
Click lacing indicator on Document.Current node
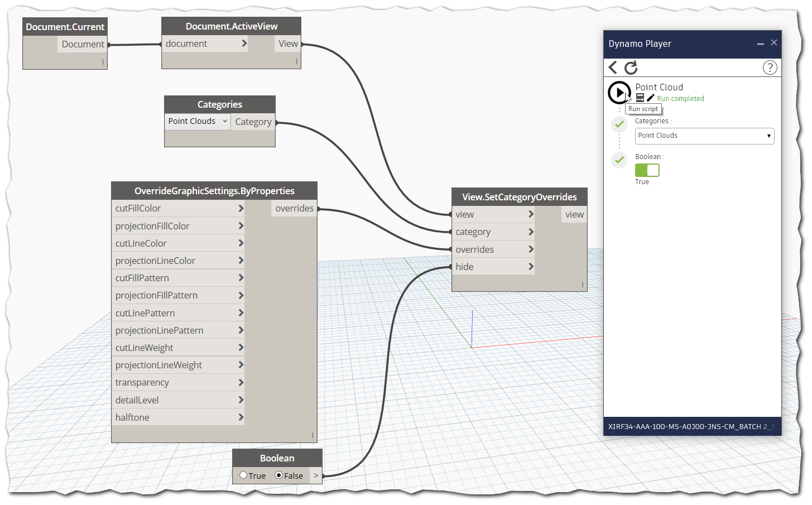[103, 62]
